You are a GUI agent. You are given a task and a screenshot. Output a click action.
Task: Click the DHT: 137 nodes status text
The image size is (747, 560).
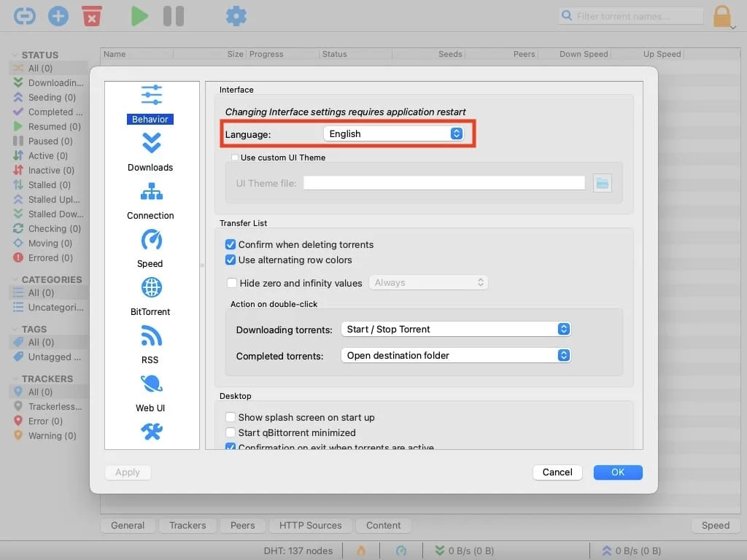tap(298, 551)
